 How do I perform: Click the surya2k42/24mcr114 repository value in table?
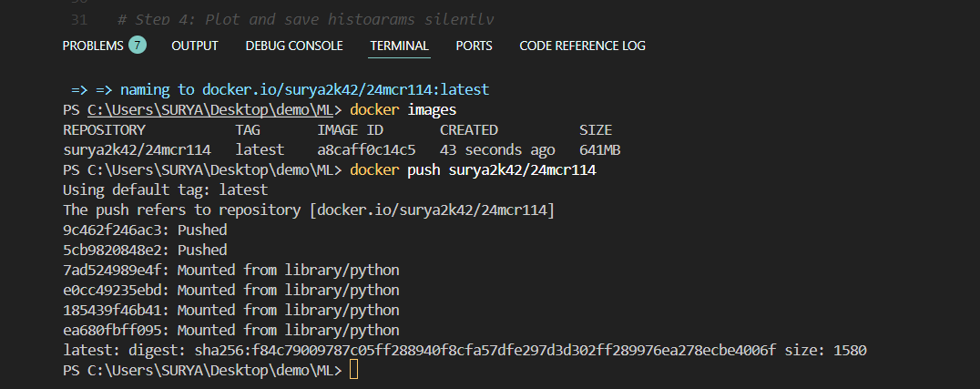(x=137, y=150)
